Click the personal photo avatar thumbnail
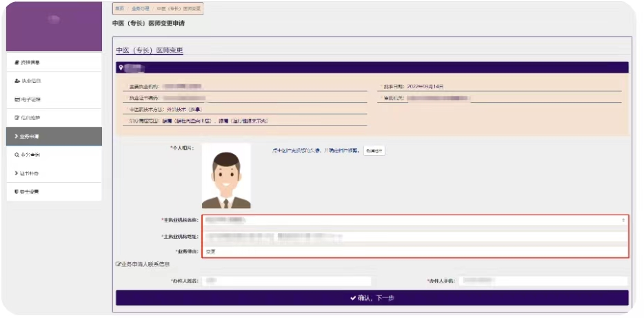 click(x=226, y=177)
